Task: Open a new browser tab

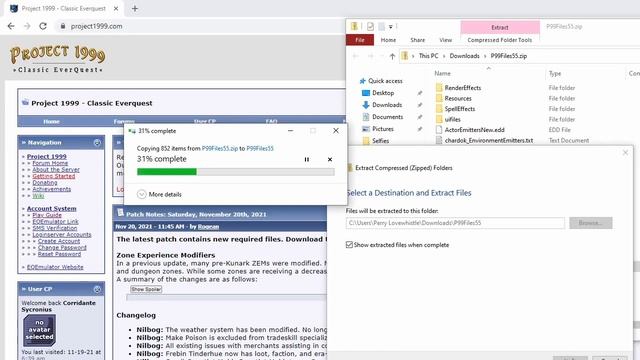Action: coord(135,8)
